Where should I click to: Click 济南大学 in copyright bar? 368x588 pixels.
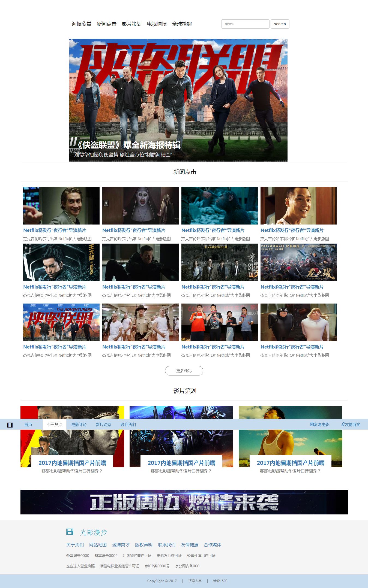[x=195, y=581]
